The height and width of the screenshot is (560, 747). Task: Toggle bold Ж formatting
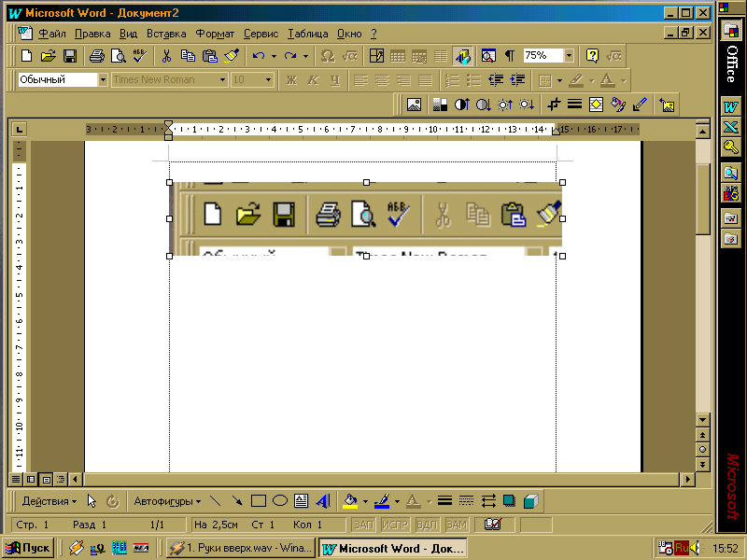tap(291, 80)
